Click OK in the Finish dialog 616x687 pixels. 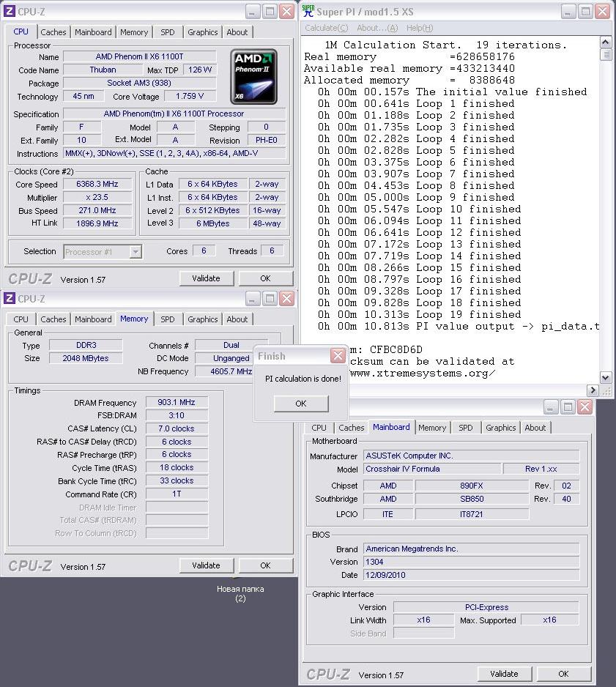point(301,404)
